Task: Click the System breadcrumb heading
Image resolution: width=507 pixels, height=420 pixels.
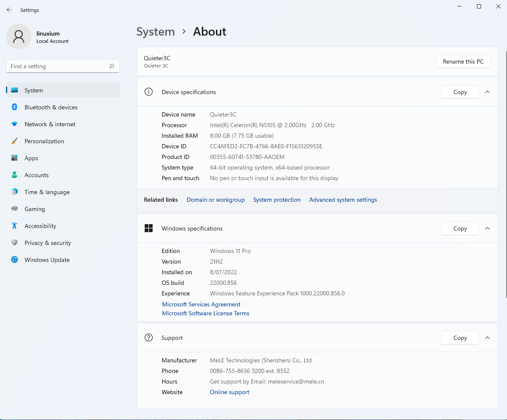Action: tap(156, 32)
